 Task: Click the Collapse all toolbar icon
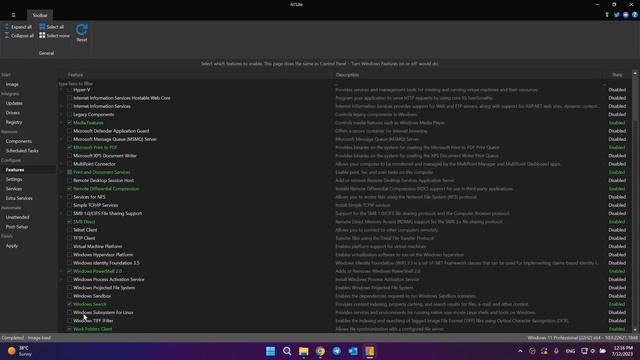(x=7, y=36)
